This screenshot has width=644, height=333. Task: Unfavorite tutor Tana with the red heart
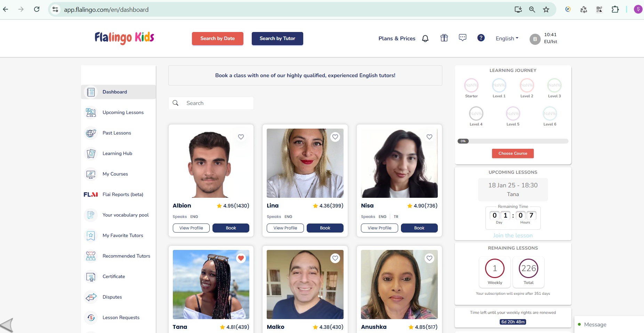coord(241,258)
